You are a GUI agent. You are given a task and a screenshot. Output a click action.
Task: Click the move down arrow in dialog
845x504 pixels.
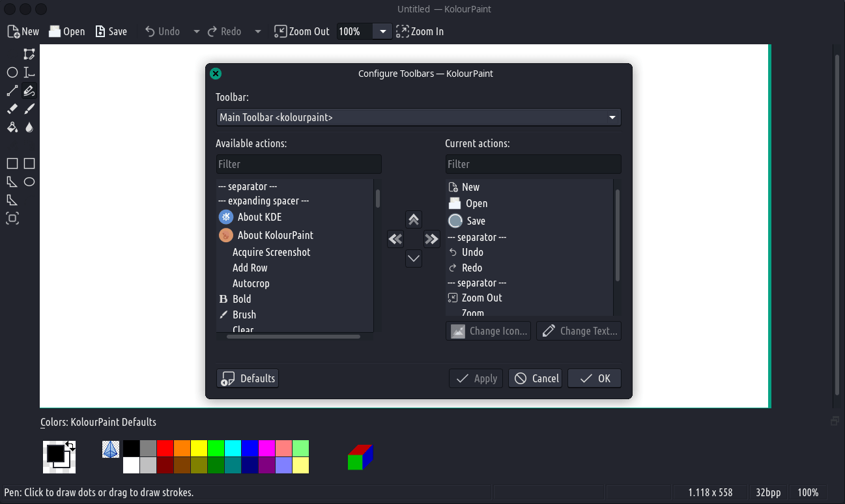414,259
